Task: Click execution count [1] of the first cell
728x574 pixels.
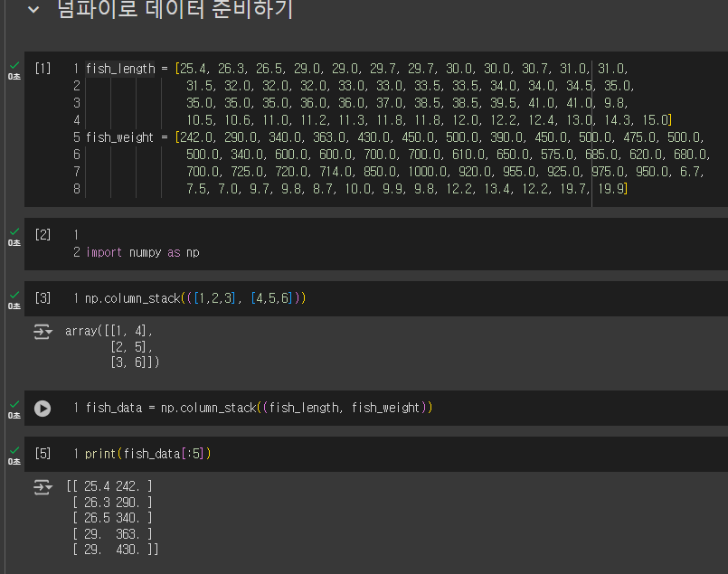Action: click(43, 69)
